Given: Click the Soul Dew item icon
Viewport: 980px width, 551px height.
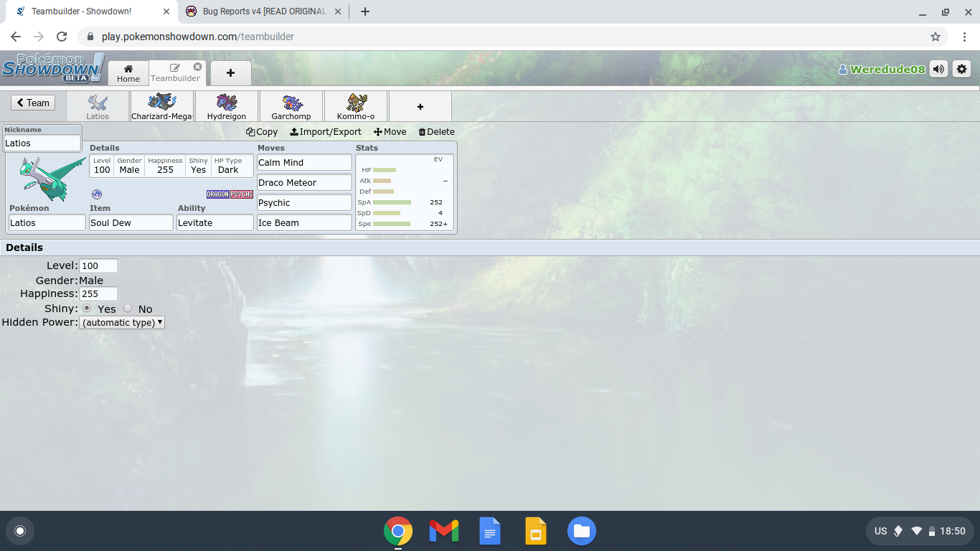Looking at the screenshot, I should point(97,194).
